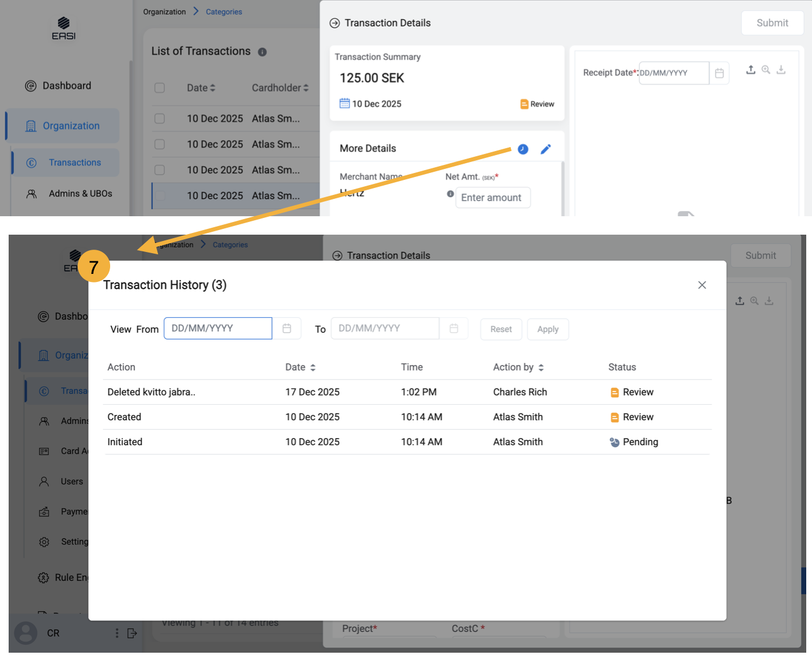
Task: Open the View From calendar icon
Action: 287,329
